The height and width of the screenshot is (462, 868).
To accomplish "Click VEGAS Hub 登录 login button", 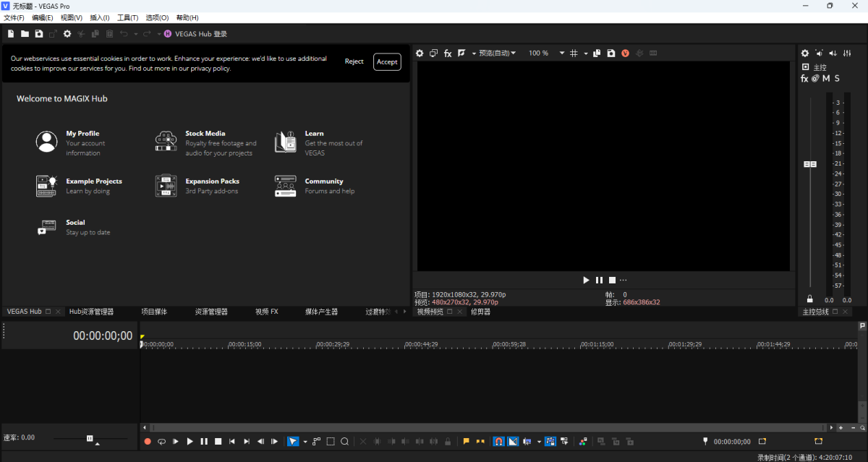I will 195,34.
